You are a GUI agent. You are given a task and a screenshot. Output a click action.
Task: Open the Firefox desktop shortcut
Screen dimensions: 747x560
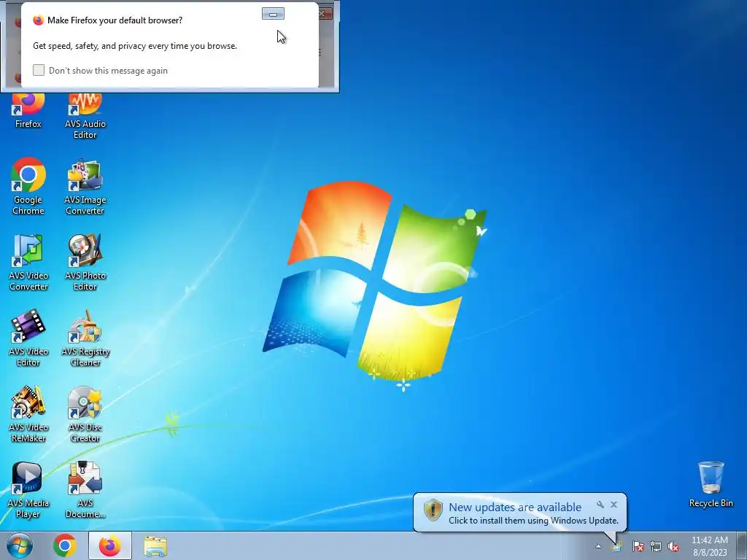pos(28,111)
